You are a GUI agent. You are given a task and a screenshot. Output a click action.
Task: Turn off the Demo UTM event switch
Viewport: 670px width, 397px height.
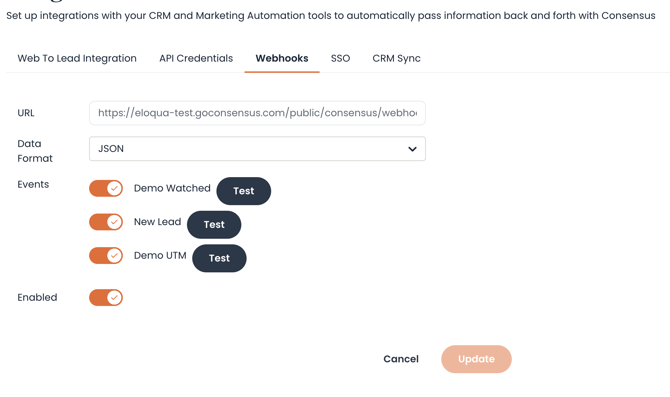106,256
